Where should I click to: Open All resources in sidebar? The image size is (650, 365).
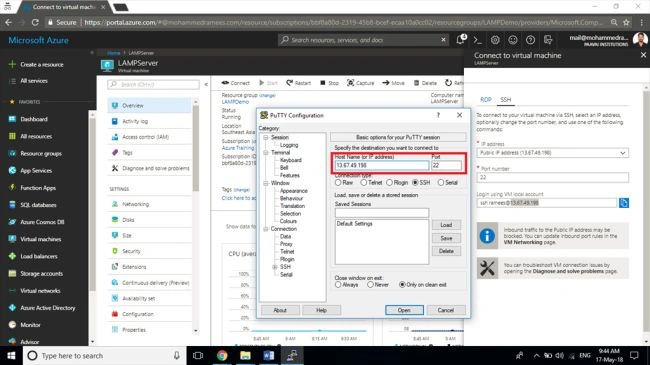(36, 136)
